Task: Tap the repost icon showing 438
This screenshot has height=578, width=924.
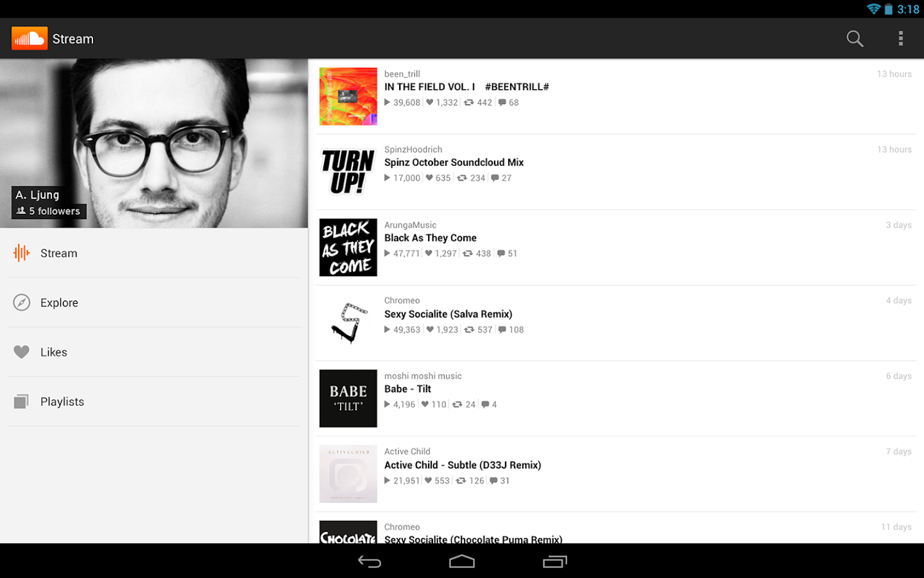Action: (x=468, y=253)
